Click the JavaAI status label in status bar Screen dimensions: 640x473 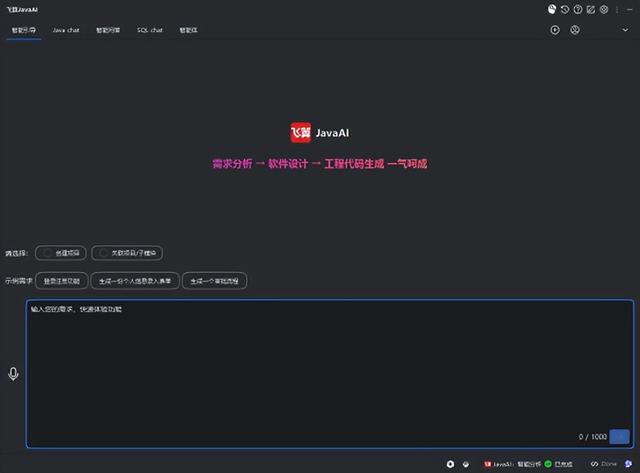(x=517, y=464)
